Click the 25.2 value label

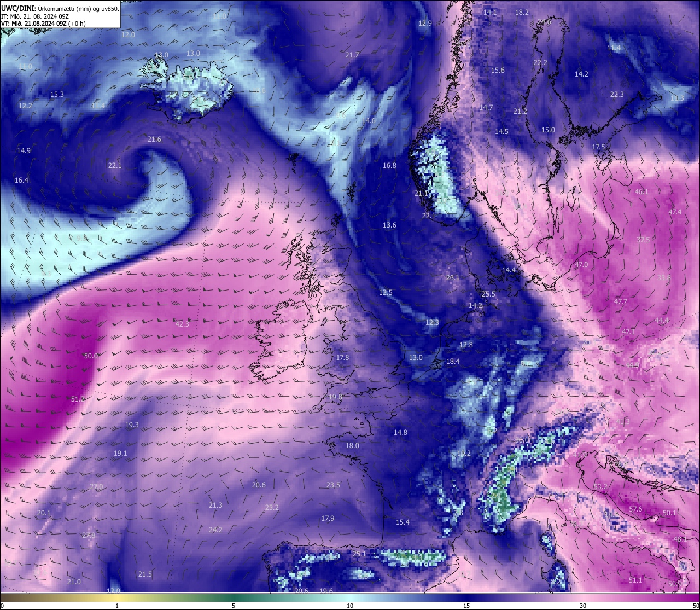pos(272,507)
